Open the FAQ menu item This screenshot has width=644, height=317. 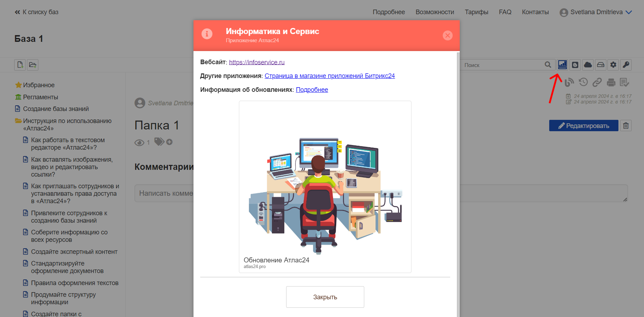point(505,12)
